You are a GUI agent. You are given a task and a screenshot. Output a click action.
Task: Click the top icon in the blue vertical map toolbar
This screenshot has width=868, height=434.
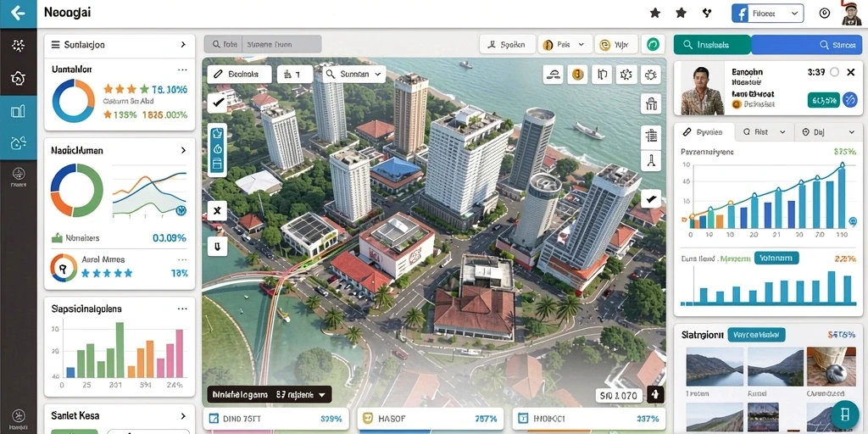pyautogui.click(x=217, y=133)
